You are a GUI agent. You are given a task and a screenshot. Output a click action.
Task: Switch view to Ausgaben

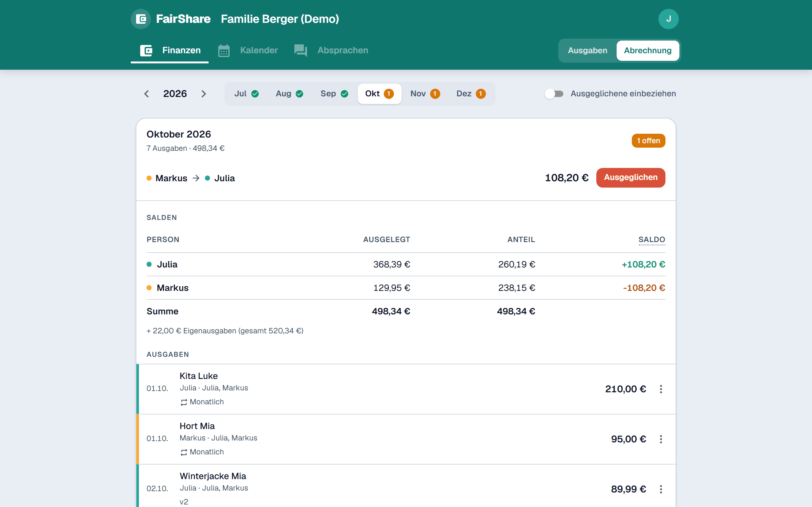587,51
